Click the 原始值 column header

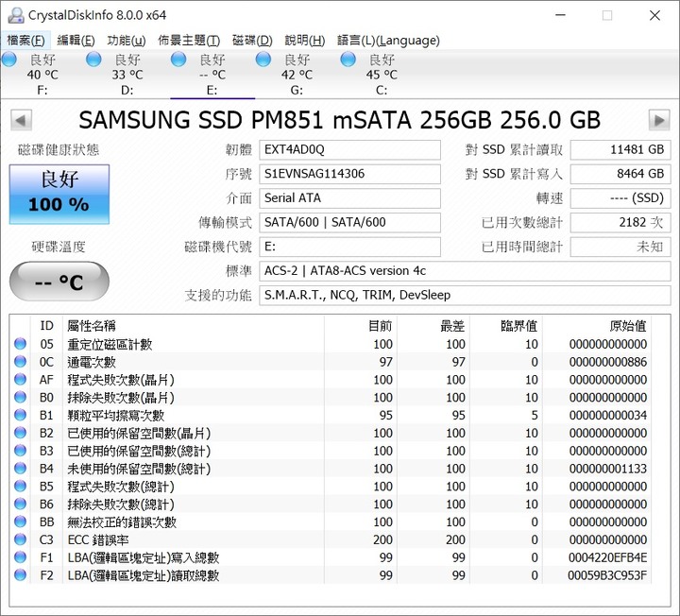click(628, 326)
